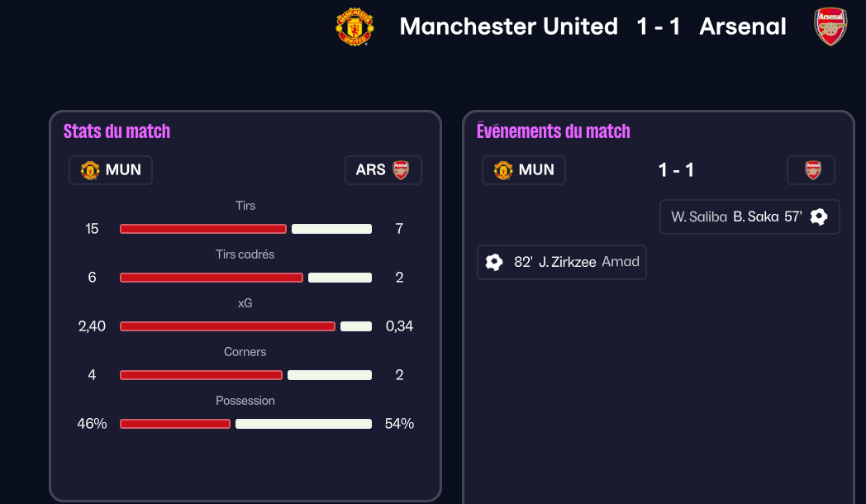Image resolution: width=866 pixels, height=504 pixels.
Task: Click the MUN crest in the events panel
Action: click(502, 170)
